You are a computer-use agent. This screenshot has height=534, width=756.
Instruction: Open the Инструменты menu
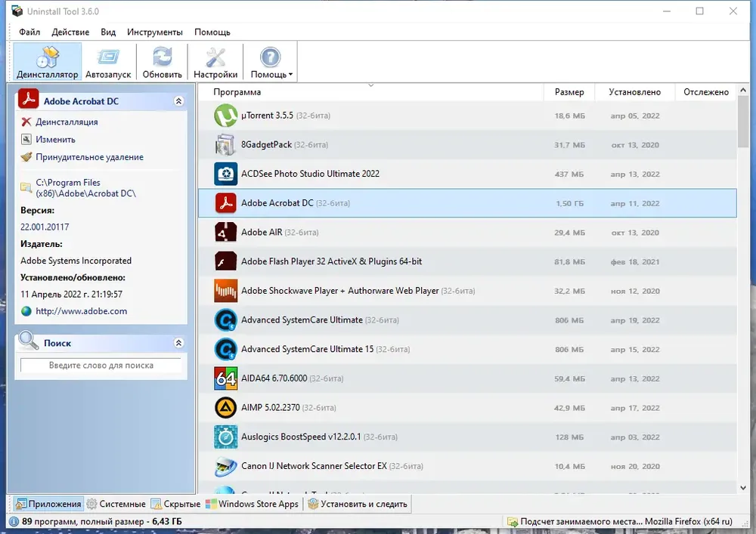pos(155,32)
